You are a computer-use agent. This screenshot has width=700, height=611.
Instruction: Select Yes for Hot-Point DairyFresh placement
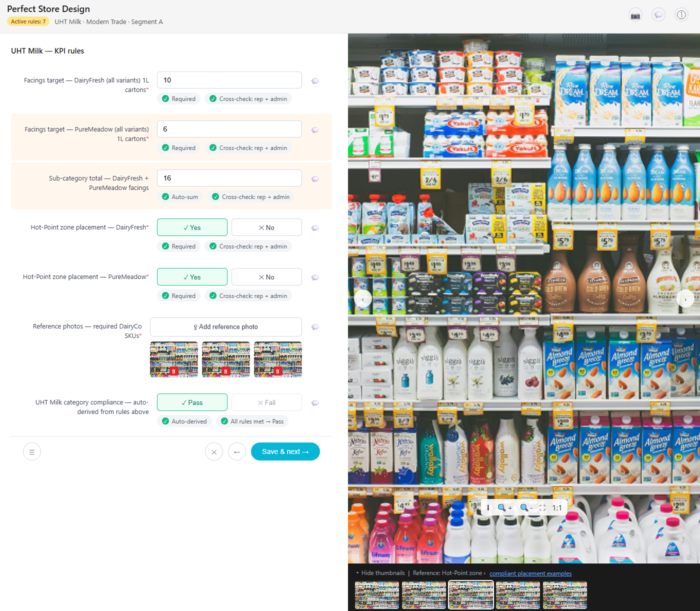192,227
